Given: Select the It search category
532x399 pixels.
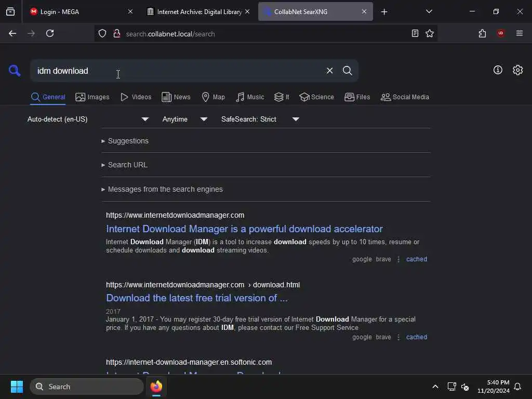Looking at the screenshot, I should pos(282,97).
